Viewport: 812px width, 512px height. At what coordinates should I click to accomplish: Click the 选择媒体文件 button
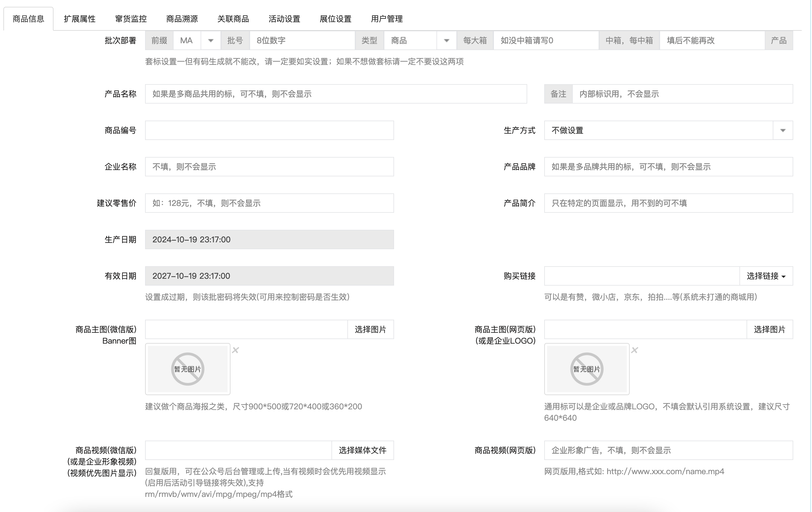pos(362,450)
